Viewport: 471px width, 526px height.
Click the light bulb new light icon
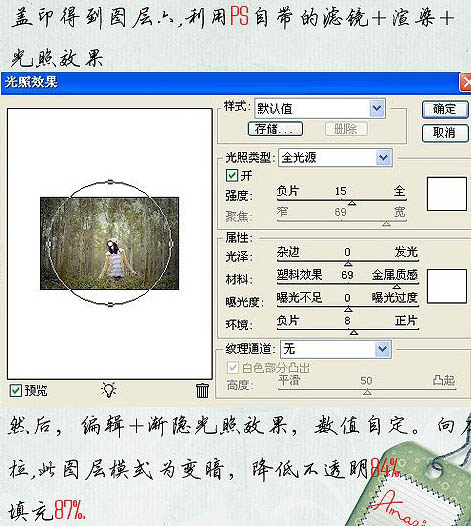109,389
